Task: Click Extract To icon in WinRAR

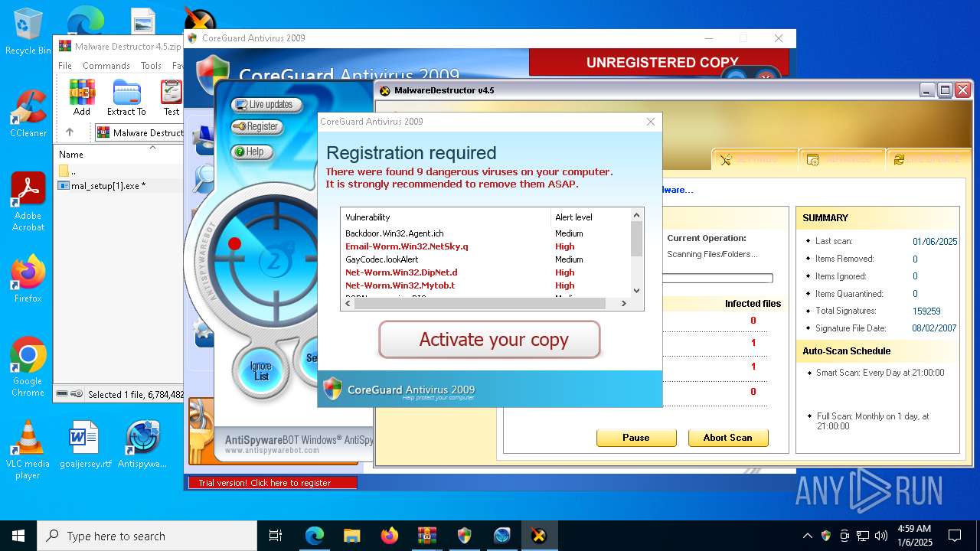Action: [126, 97]
